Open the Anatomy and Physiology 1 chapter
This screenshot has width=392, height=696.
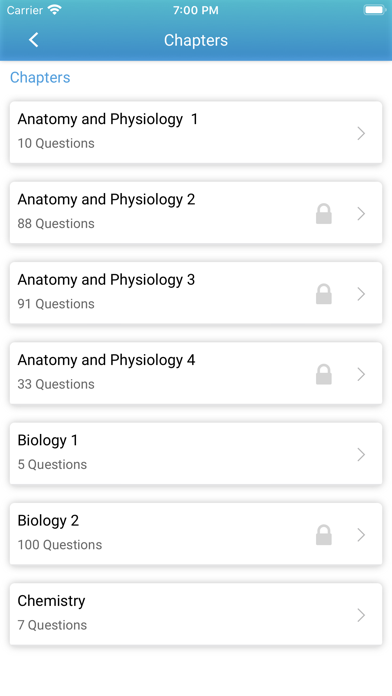point(196,132)
